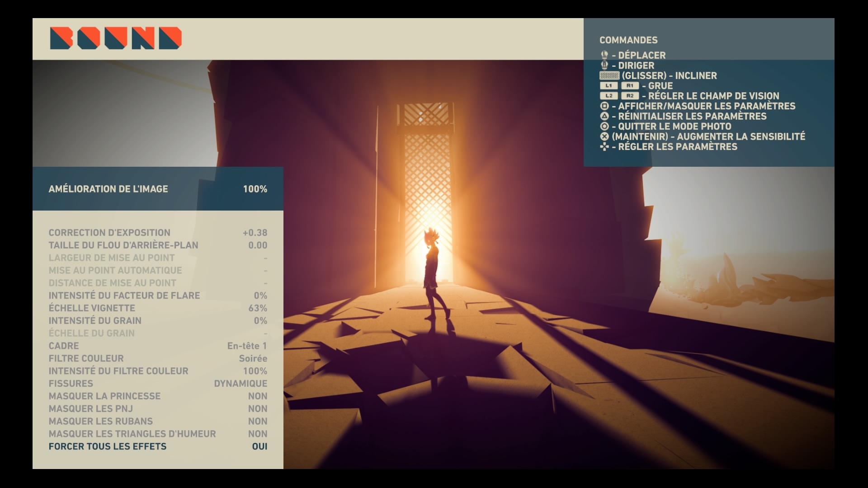Select TAILLE DU FLOU D'ARRIÈRE-PLAN setting
Image resolution: width=868 pixels, height=488 pixels.
point(123,245)
